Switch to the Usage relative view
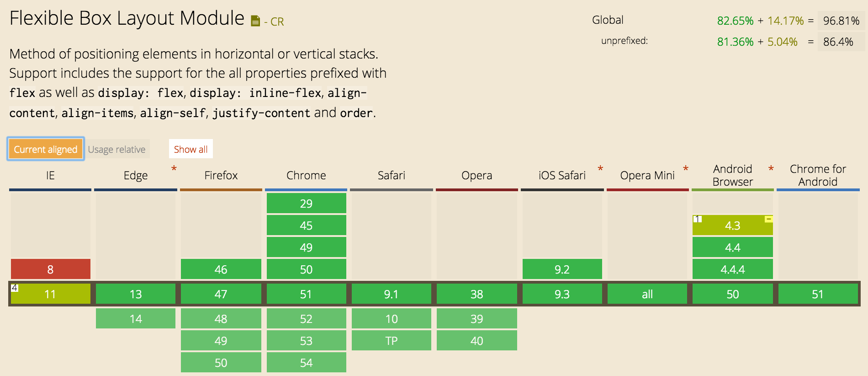Image resolution: width=868 pixels, height=376 pixels. click(x=117, y=149)
